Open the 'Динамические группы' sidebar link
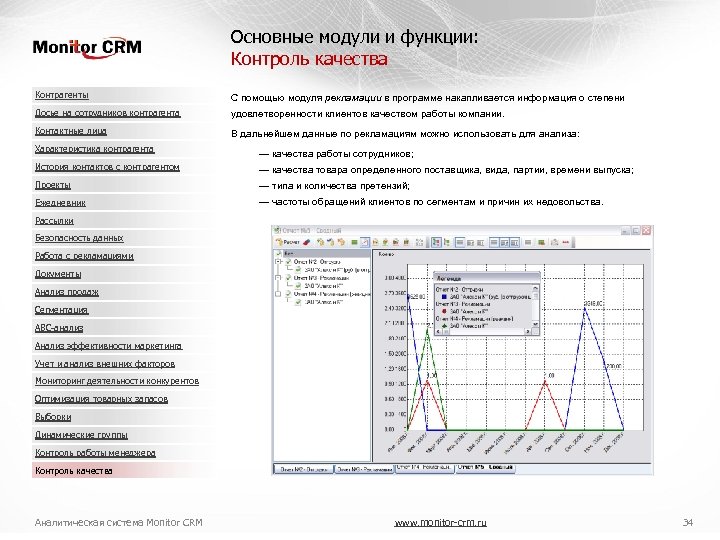The width and height of the screenshot is (720, 540). (81, 435)
